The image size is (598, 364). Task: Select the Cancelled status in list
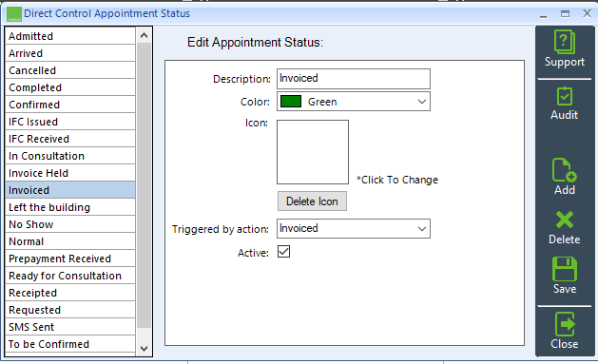[70, 70]
